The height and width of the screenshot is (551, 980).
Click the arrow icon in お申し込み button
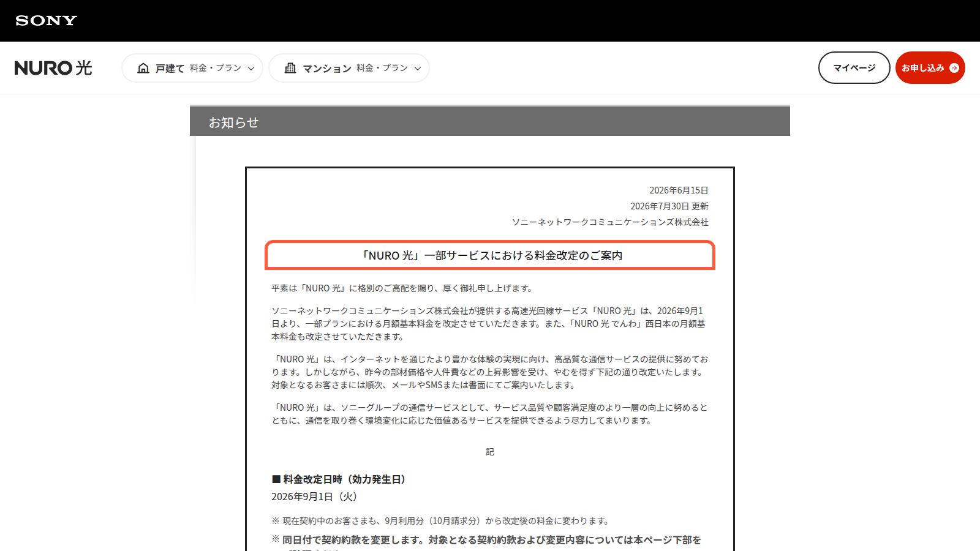coord(954,68)
